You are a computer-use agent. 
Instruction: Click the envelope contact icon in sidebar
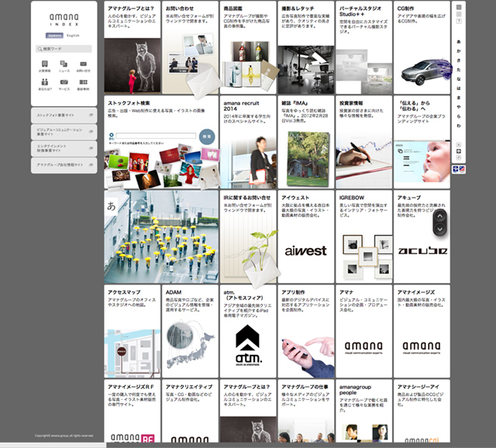pyautogui.click(x=83, y=64)
